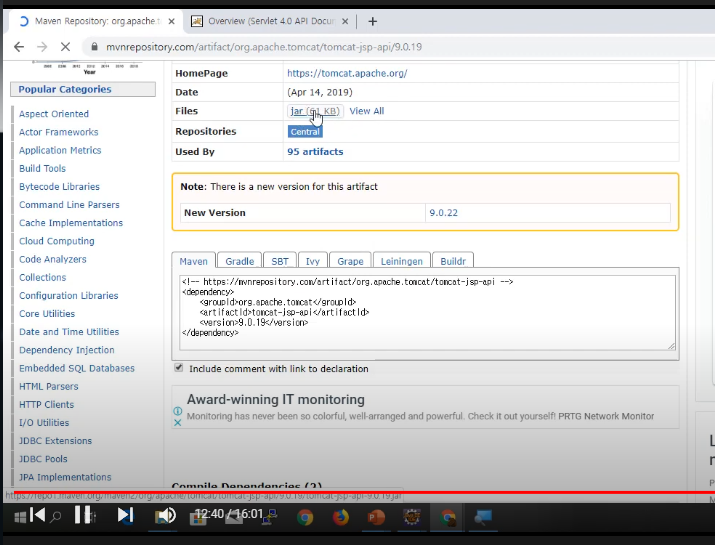Open a new browser tab
Screen dimensions: 715x545
click(x=373, y=21)
